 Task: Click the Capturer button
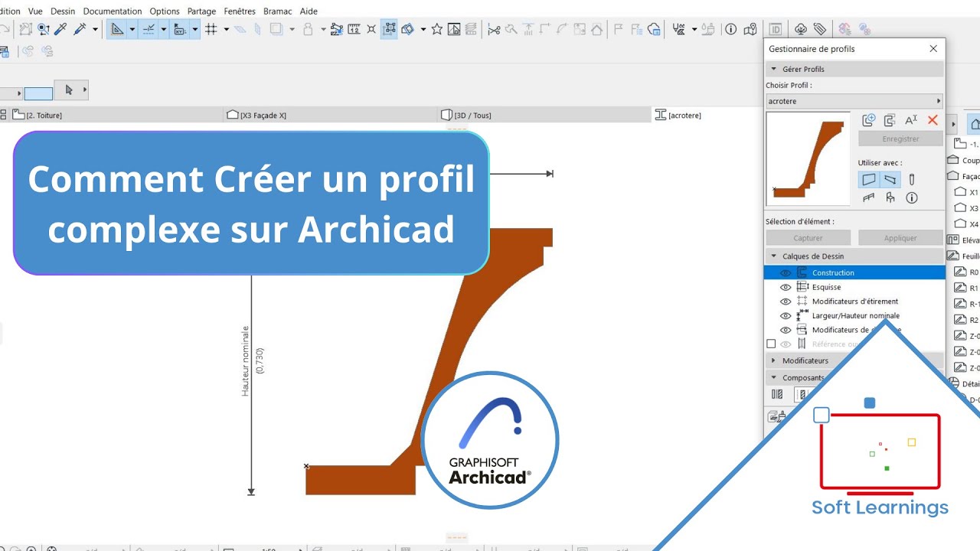[808, 238]
